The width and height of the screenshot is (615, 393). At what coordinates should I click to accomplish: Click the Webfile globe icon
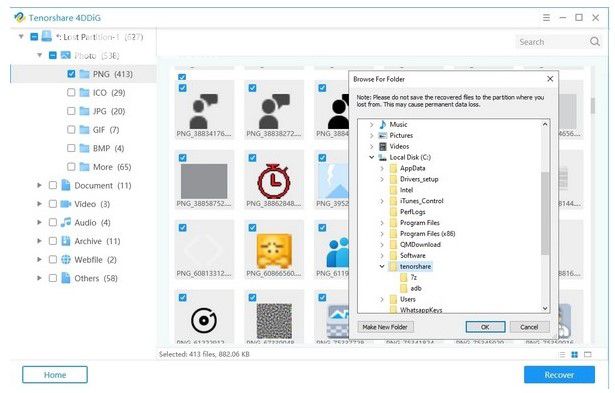click(66, 260)
